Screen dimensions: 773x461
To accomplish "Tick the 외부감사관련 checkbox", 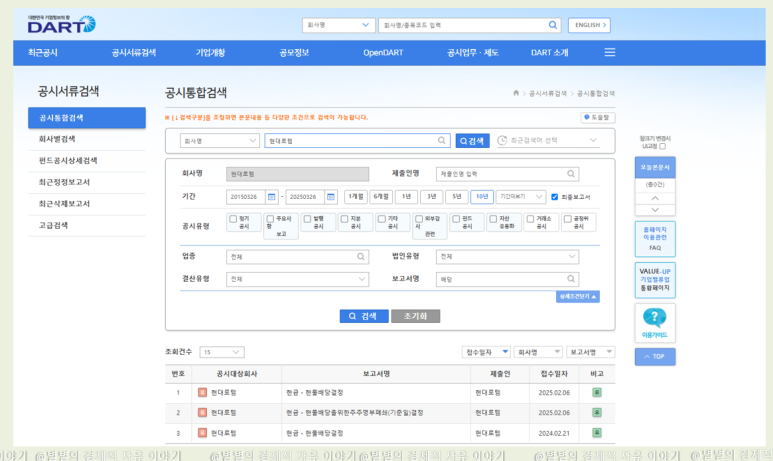I will click(419, 219).
